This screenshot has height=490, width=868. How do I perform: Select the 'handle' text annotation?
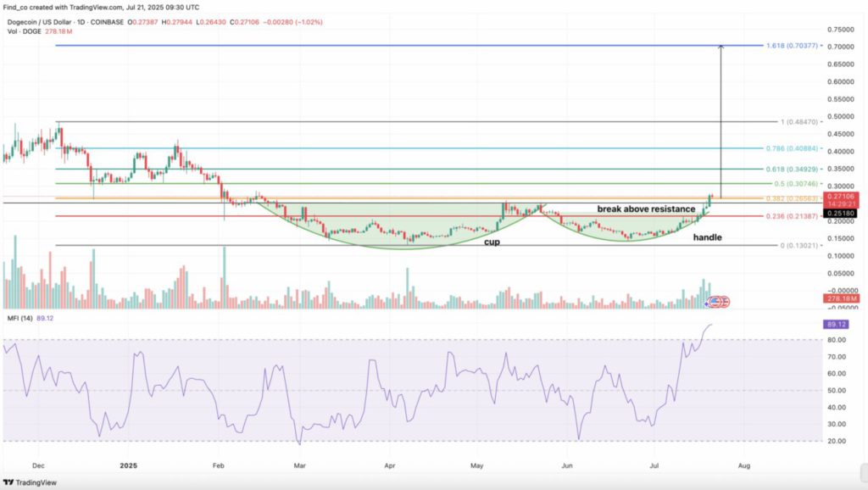coord(707,237)
